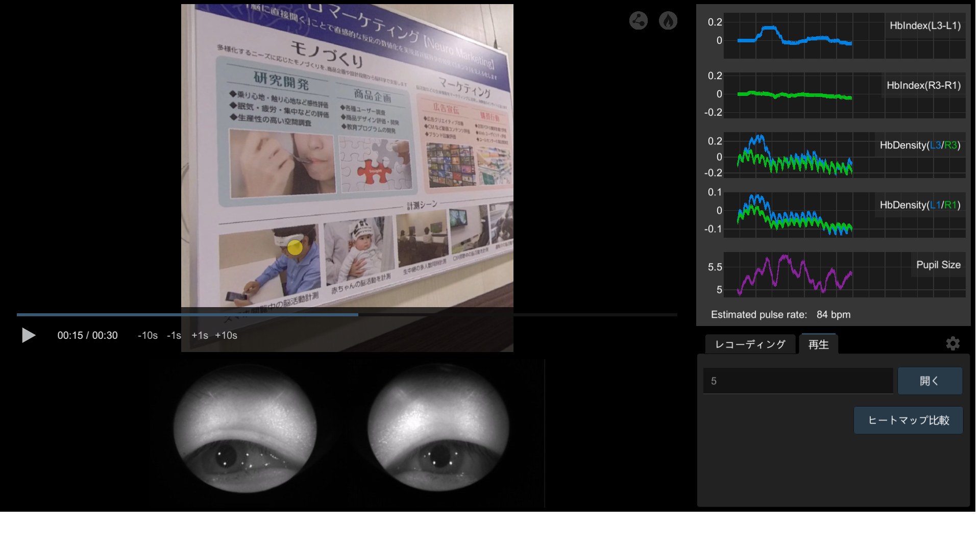Click the HbIndex(R3-R1) graph label
980x551 pixels.
click(x=923, y=85)
